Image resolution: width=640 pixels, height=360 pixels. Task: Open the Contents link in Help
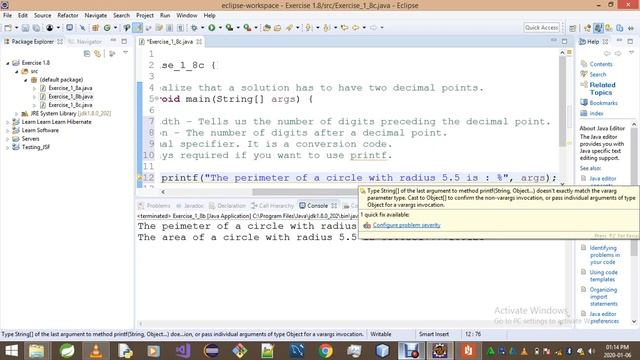point(601,64)
